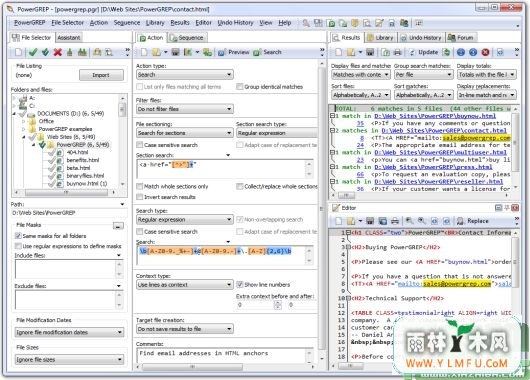
Task: Check Use regular expressions to define masks
Action: coord(18,246)
